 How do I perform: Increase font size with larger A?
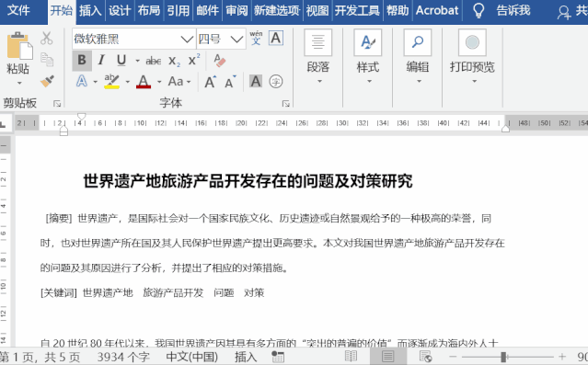[210, 81]
